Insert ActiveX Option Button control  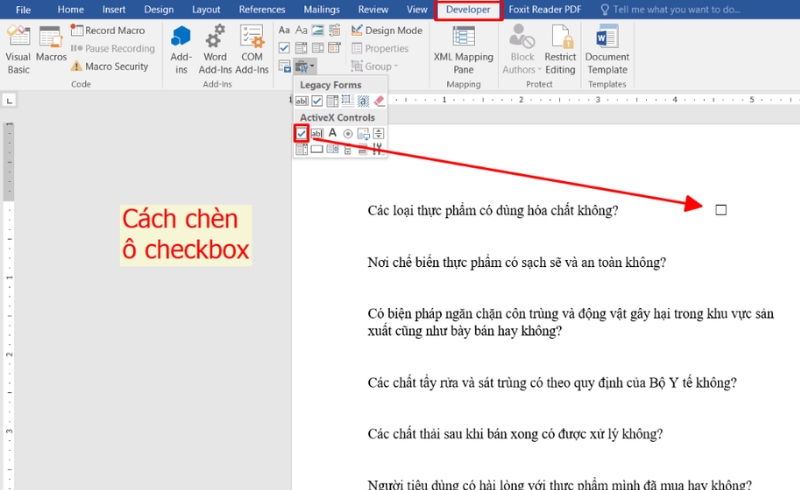click(x=348, y=134)
